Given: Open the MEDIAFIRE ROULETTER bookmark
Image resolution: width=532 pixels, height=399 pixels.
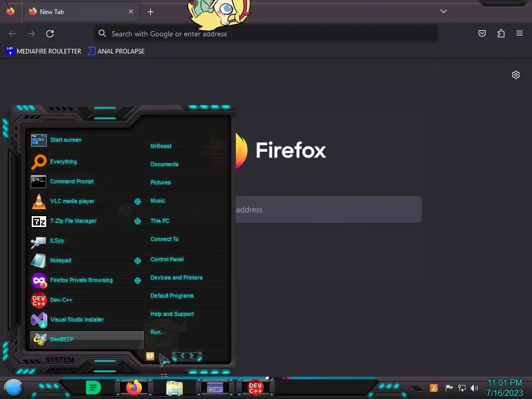Looking at the screenshot, I should (x=44, y=51).
